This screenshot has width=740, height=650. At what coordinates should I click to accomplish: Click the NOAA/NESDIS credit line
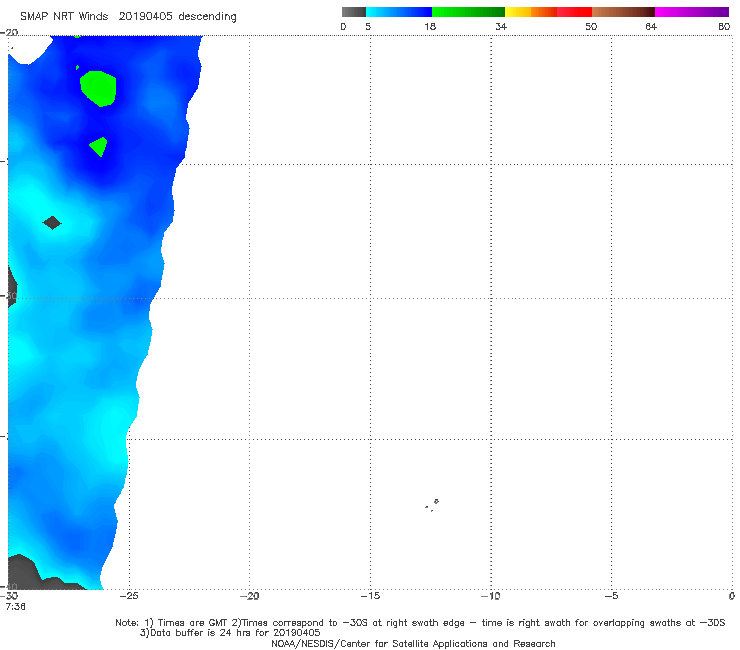(413, 643)
